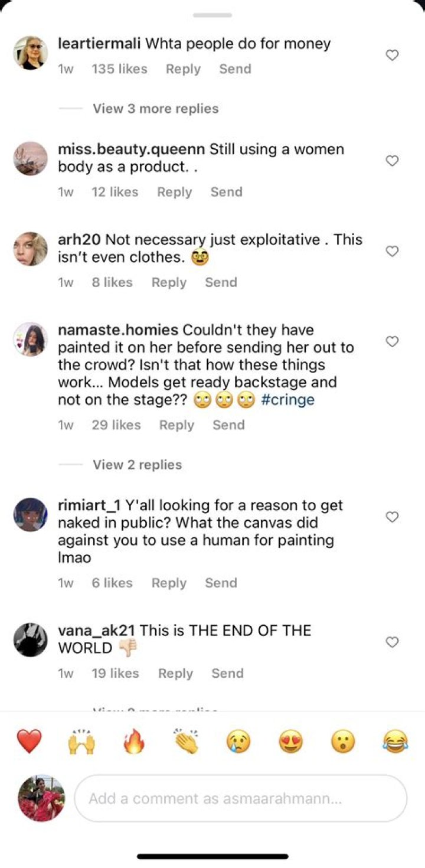The width and height of the screenshot is (425, 868).
Task: Expand View 2 replies under namaste.homies
Action: tap(138, 465)
